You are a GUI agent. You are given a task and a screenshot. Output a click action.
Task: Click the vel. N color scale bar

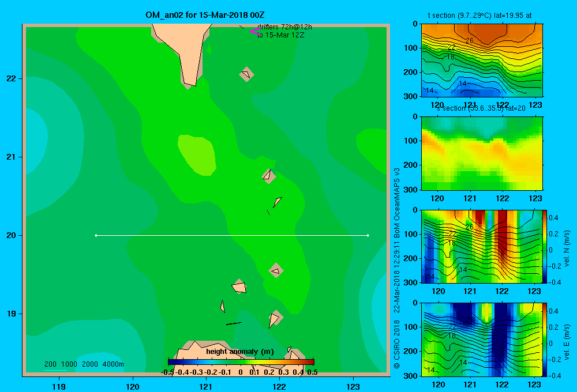pyautogui.click(x=545, y=246)
